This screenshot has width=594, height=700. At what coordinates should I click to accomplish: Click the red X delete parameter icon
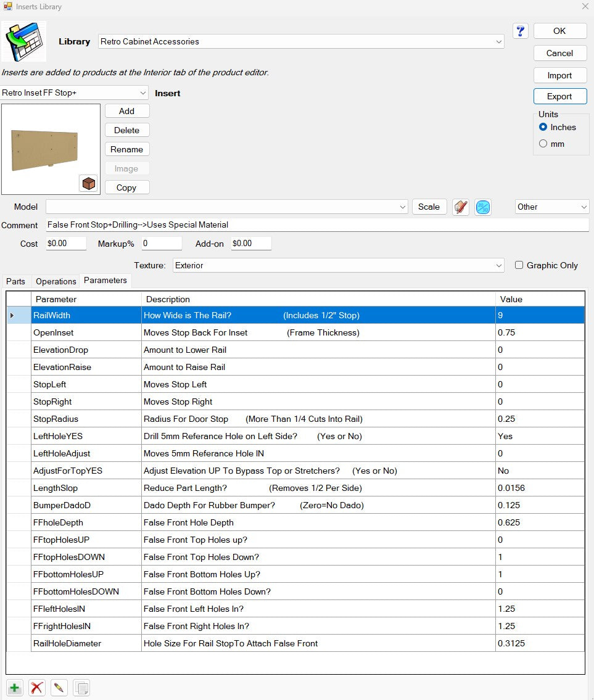pos(37,688)
